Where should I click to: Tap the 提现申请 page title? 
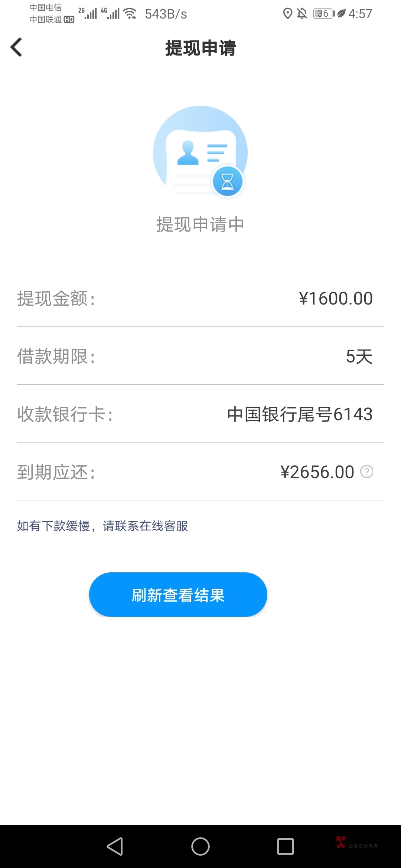(x=200, y=48)
